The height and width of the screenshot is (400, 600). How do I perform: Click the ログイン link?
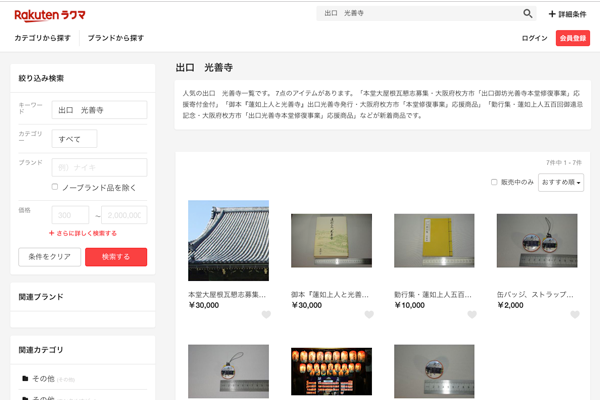[534, 38]
